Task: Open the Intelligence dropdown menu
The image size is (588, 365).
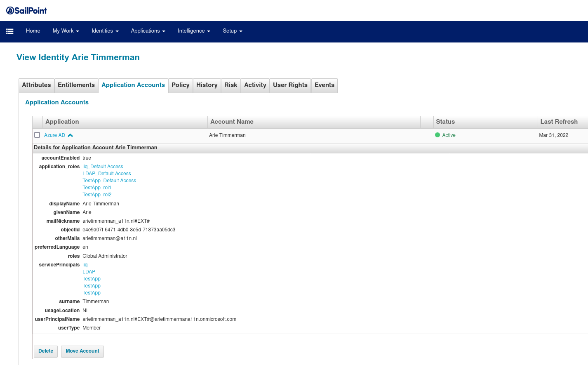Action: click(194, 31)
